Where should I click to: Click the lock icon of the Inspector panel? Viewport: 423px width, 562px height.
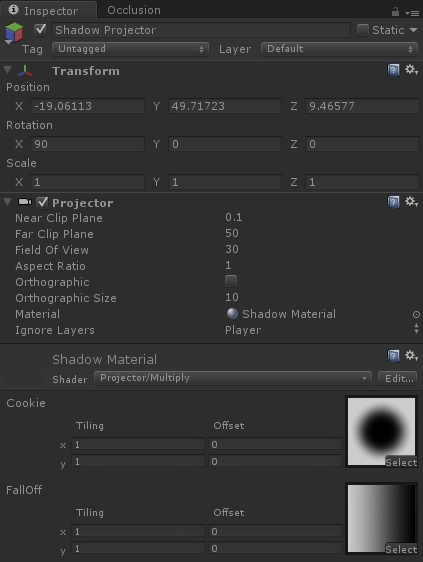click(395, 12)
